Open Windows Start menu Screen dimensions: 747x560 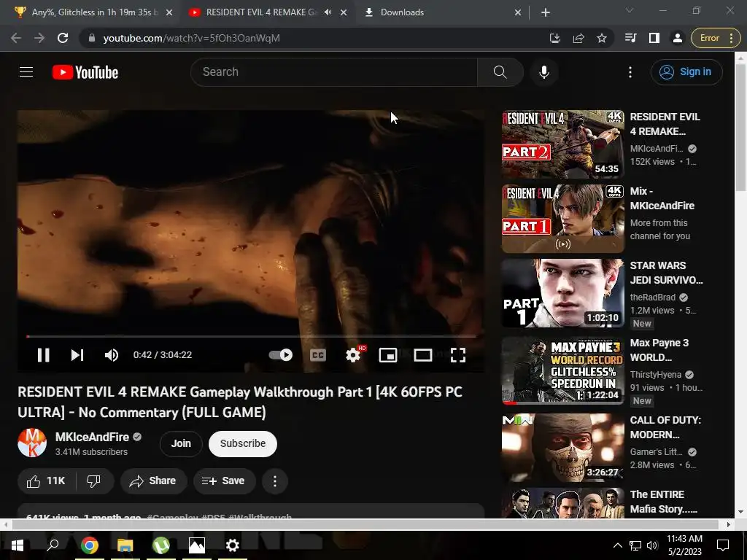tap(18, 545)
